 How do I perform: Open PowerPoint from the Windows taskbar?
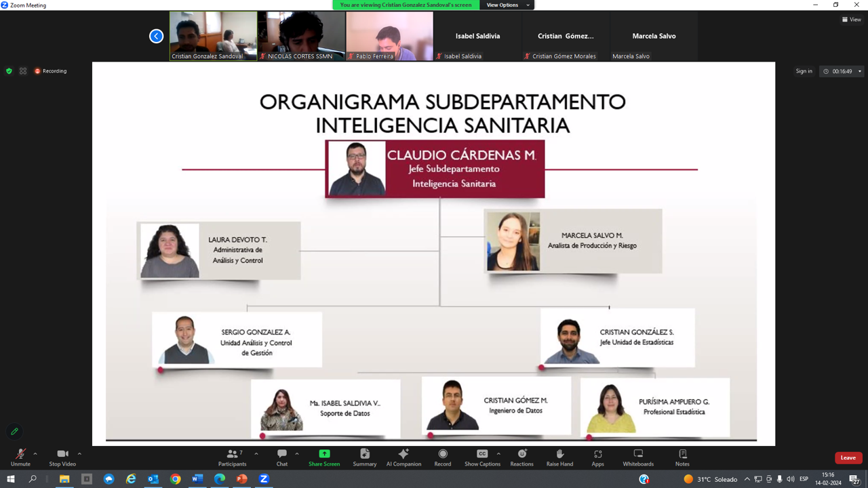pos(241,479)
